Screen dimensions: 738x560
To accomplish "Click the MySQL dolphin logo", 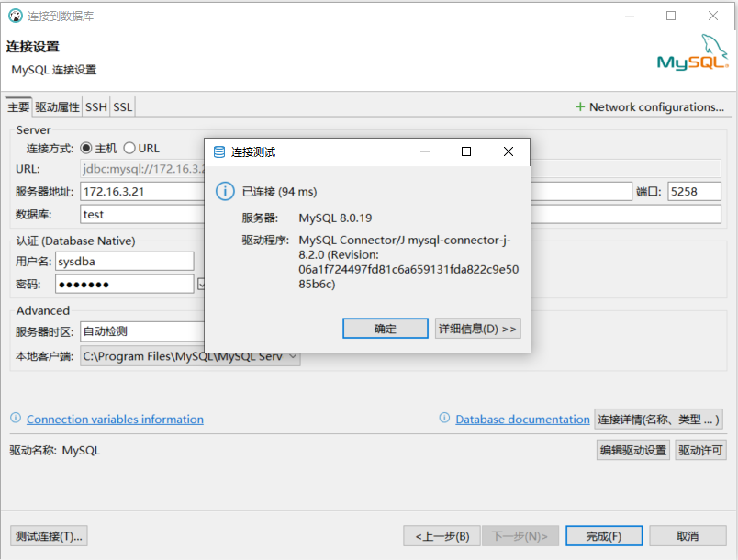I will [x=692, y=54].
